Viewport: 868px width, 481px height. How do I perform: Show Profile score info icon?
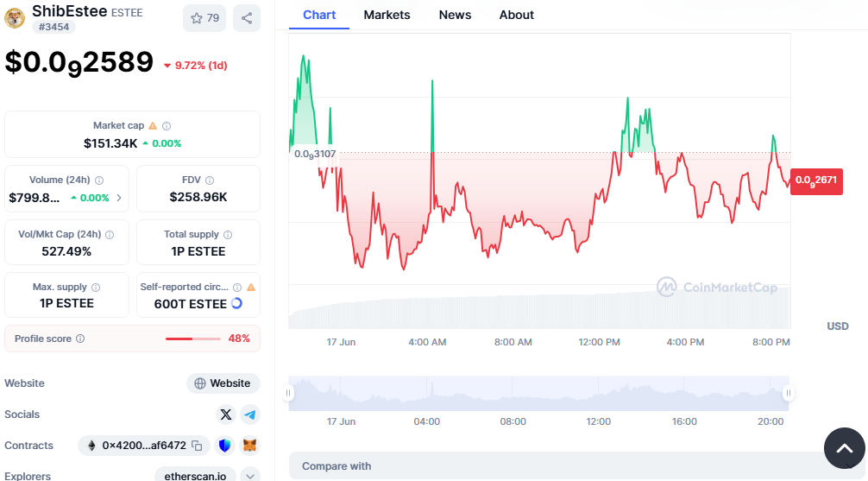point(80,339)
